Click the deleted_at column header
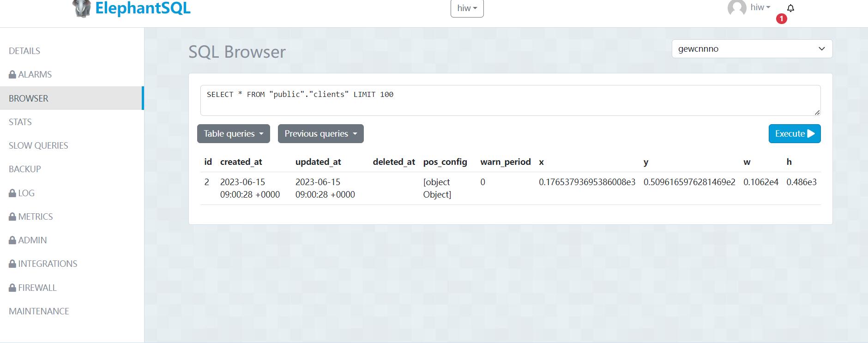This screenshot has width=868, height=343. pos(394,162)
